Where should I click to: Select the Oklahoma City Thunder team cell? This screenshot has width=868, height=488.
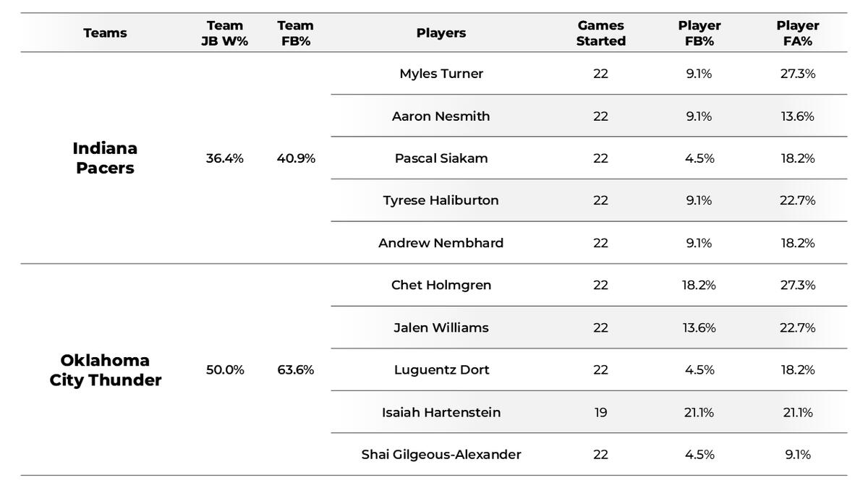(x=105, y=370)
